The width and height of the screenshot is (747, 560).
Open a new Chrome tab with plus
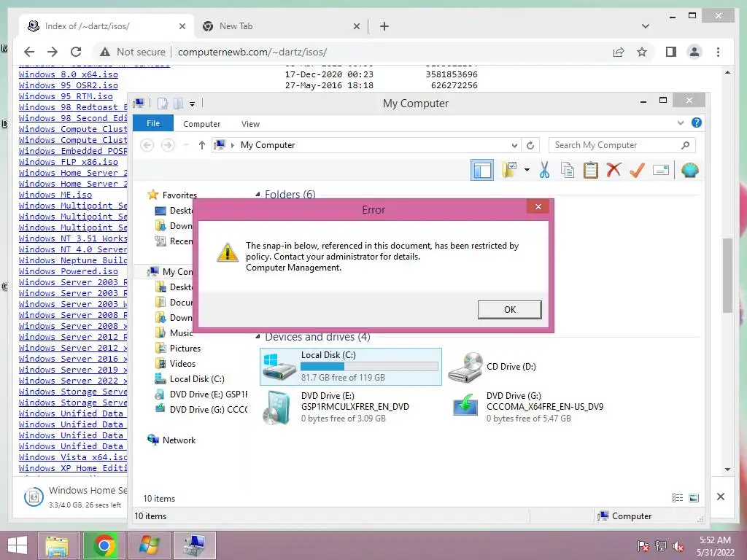coord(384,26)
